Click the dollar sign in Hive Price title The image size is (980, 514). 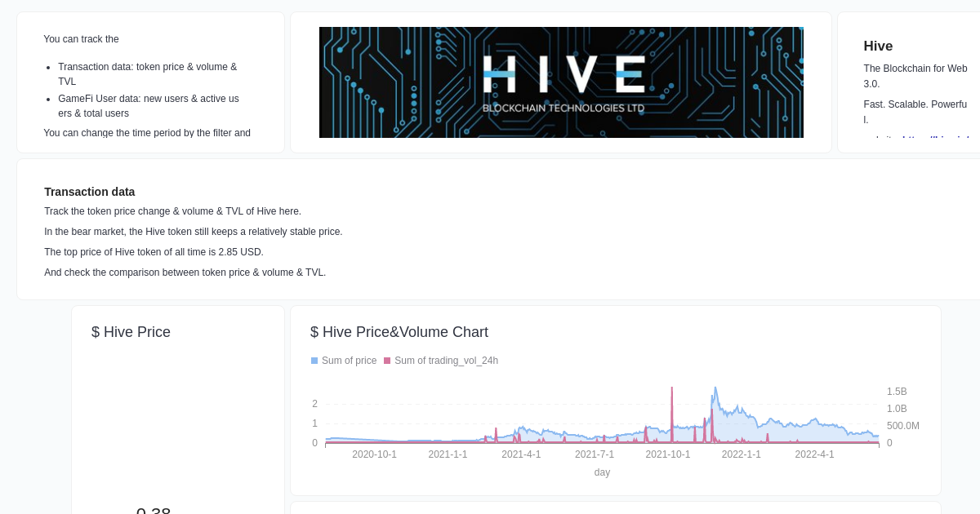click(97, 332)
